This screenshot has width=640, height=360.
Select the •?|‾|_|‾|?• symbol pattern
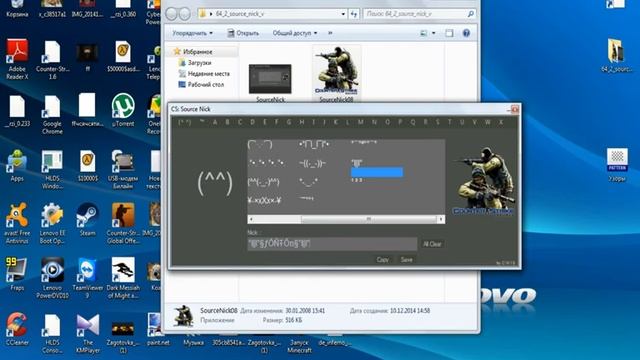click(313, 144)
